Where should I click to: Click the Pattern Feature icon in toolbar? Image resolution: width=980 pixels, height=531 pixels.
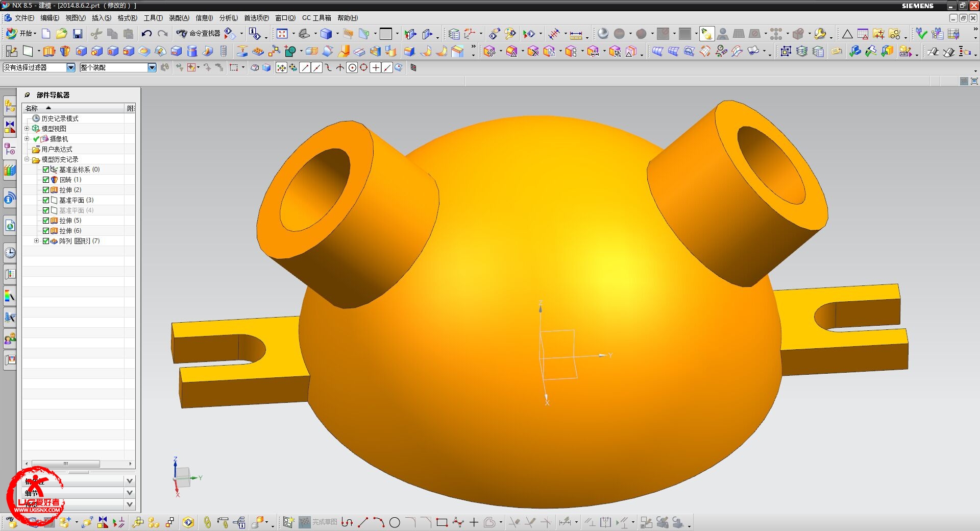coord(258,51)
